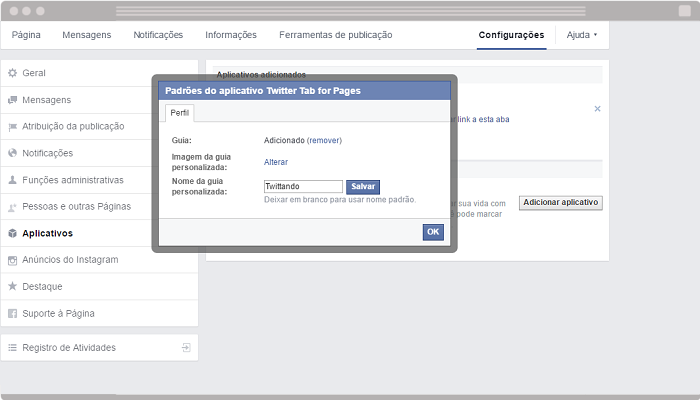This screenshot has width=700, height=400.
Task: Expand the Ajuda dropdown arrow
Action: coord(595,34)
